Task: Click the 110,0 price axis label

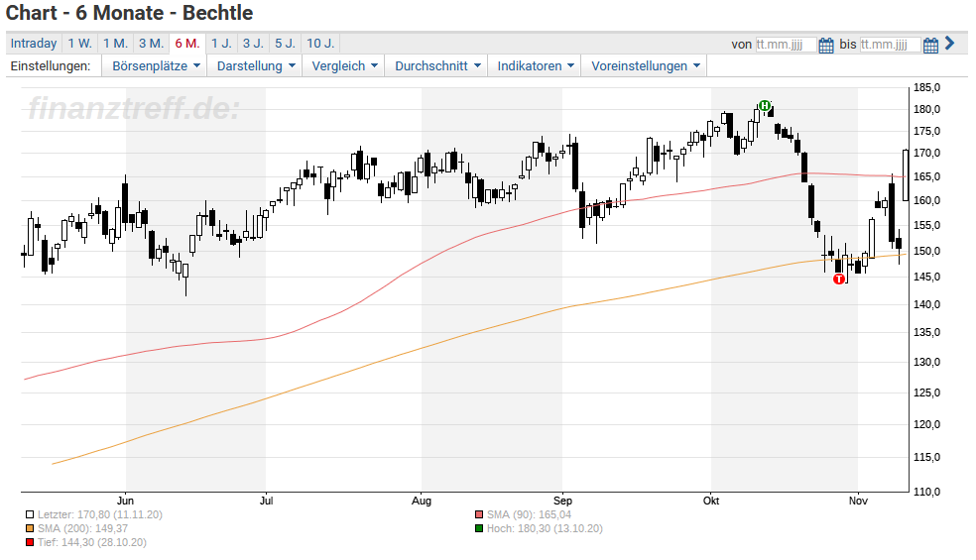Action: coord(926,493)
